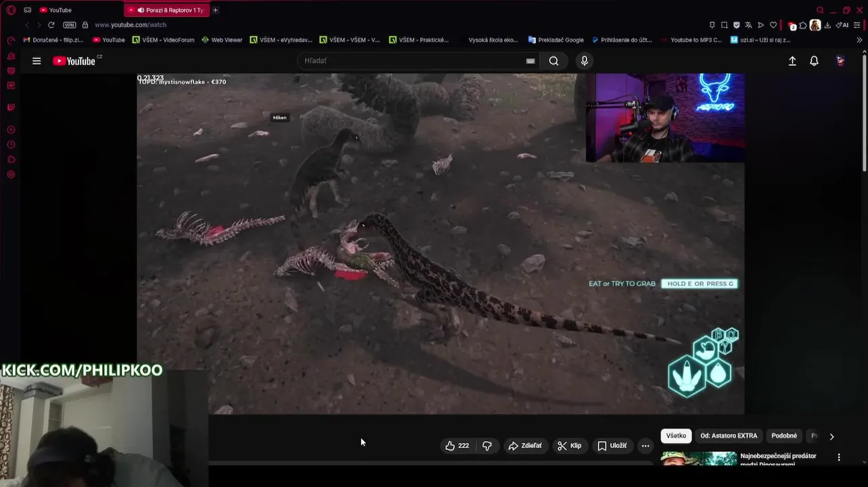
Task: Click the address bar URL
Action: click(x=131, y=25)
